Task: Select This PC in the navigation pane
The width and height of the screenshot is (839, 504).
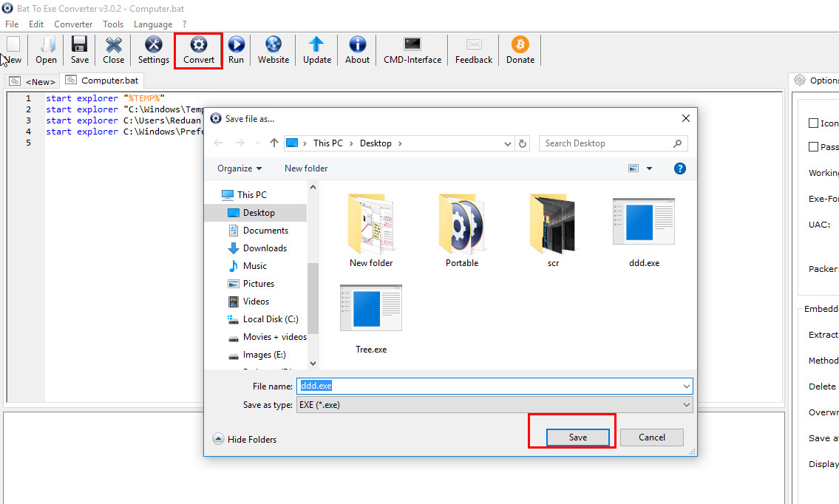Action: [244, 195]
